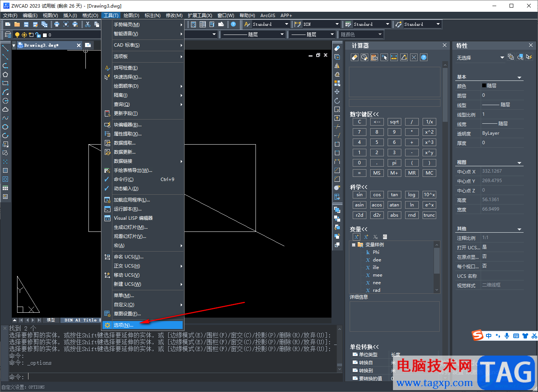Switch to the 模型 layout tab
This screenshot has height=392, width=538.
pos(51,320)
